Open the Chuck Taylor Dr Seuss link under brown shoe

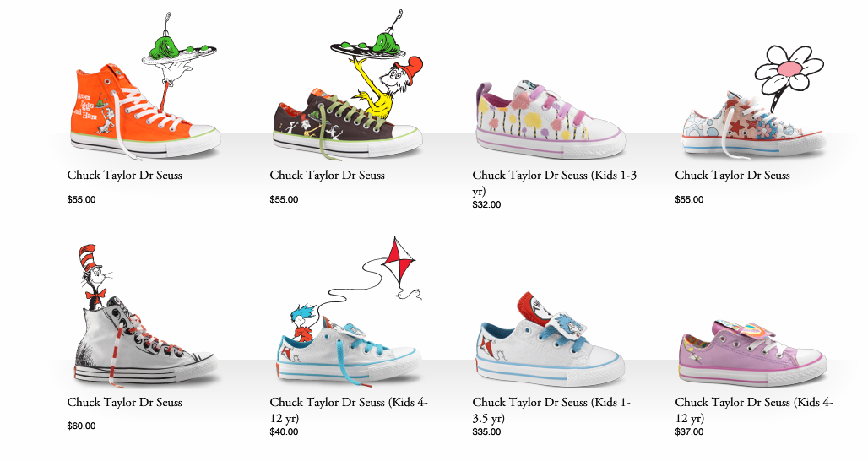pos(327,175)
